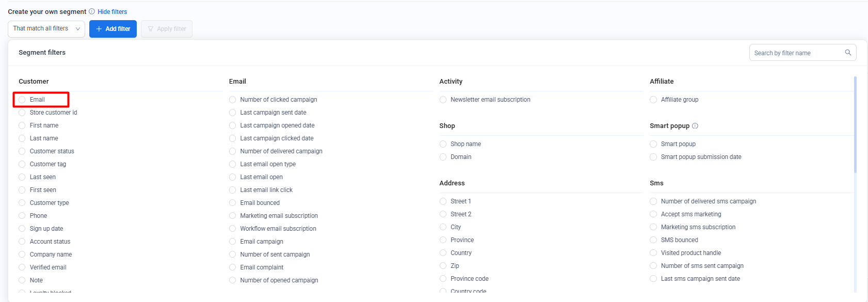Open the That match all filters dropdown
Screen dimensions: 868x302
(46, 29)
